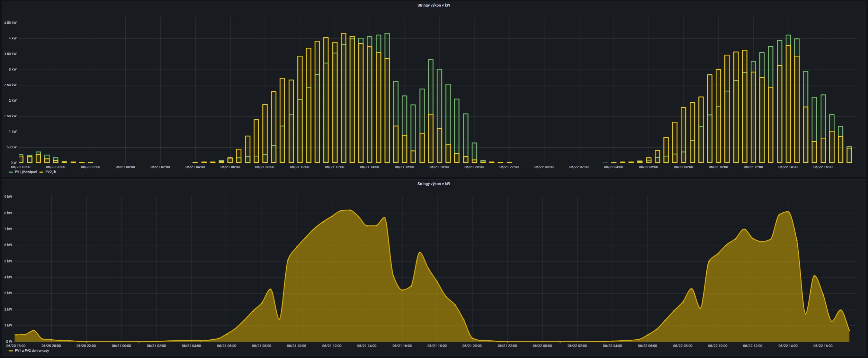Click the area chart's 8 kW peak on 06/22
Image resolution: width=868 pixels, height=358 pixels.
[x=788, y=212]
